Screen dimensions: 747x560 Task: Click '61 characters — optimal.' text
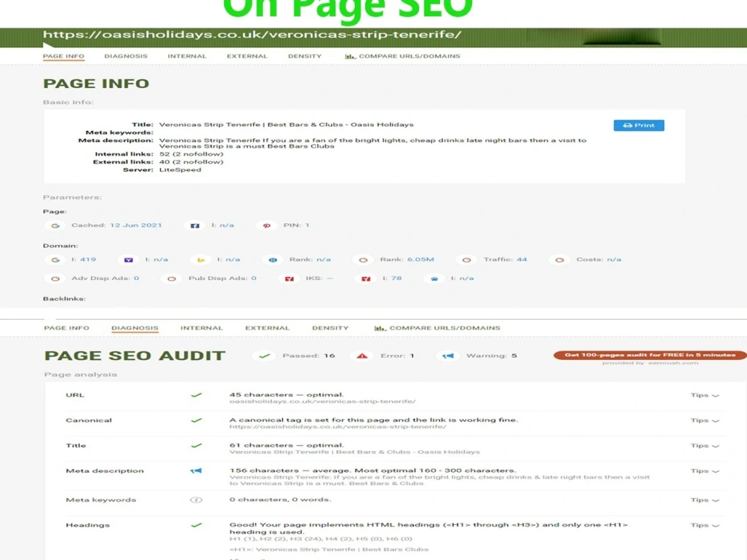(286, 446)
